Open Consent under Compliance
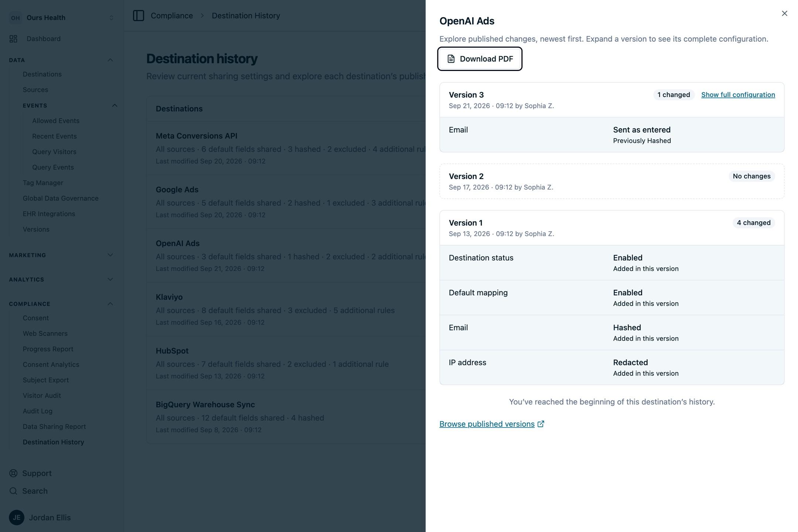This screenshot has height=532, width=798. tap(35, 318)
